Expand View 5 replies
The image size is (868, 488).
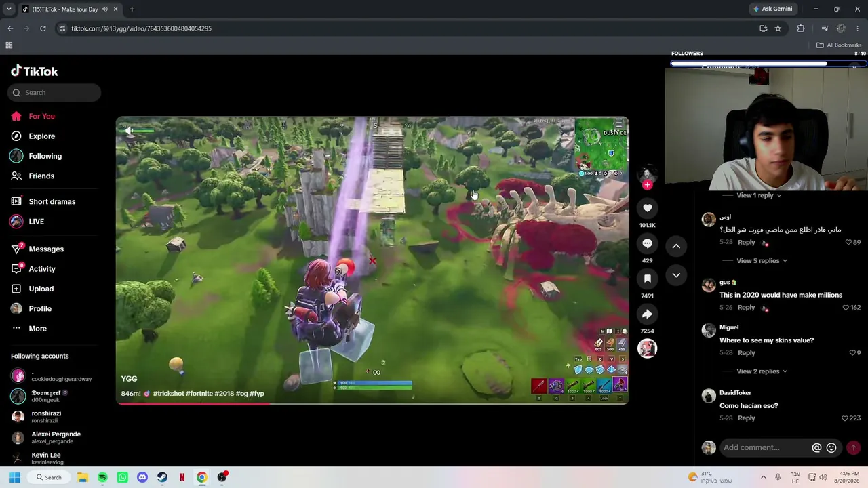(x=762, y=260)
